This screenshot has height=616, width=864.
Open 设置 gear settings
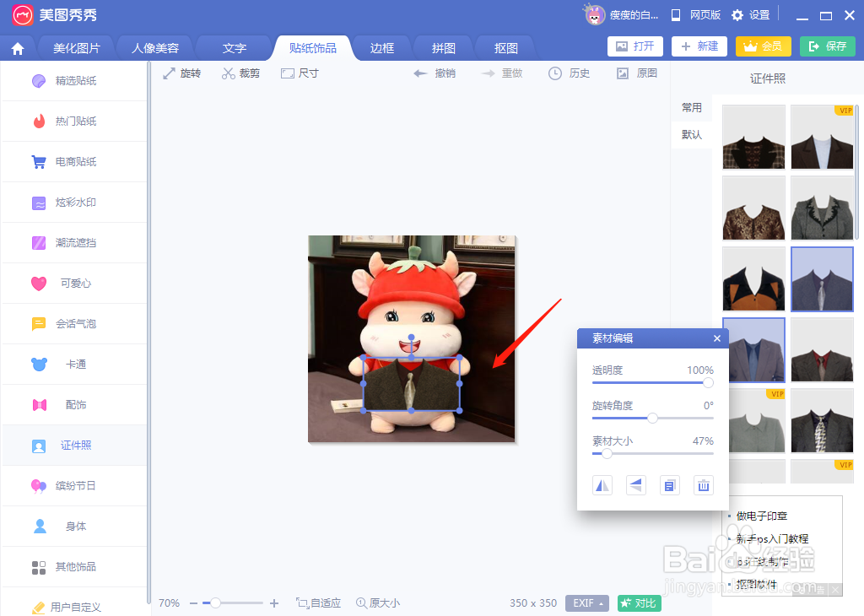click(x=750, y=15)
